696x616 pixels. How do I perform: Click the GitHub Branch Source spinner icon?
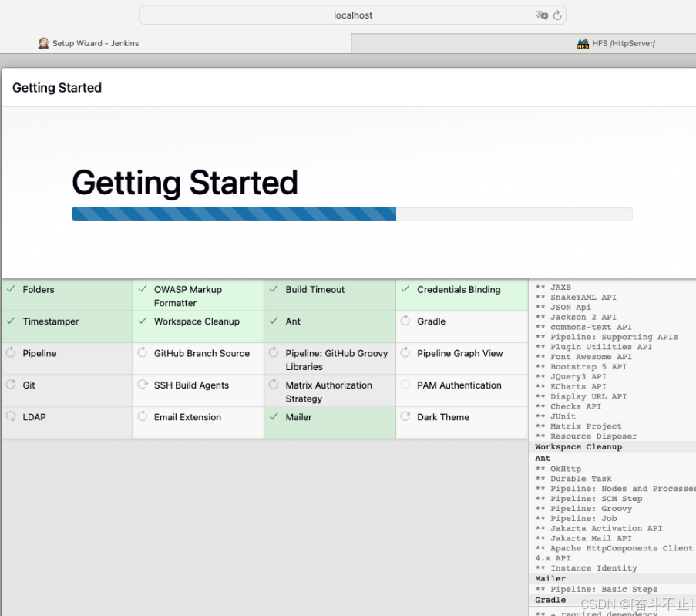pyautogui.click(x=143, y=352)
